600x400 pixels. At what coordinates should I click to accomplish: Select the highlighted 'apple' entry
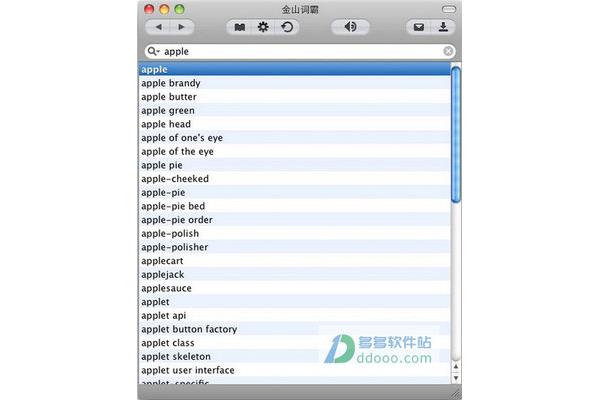(x=295, y=69)
